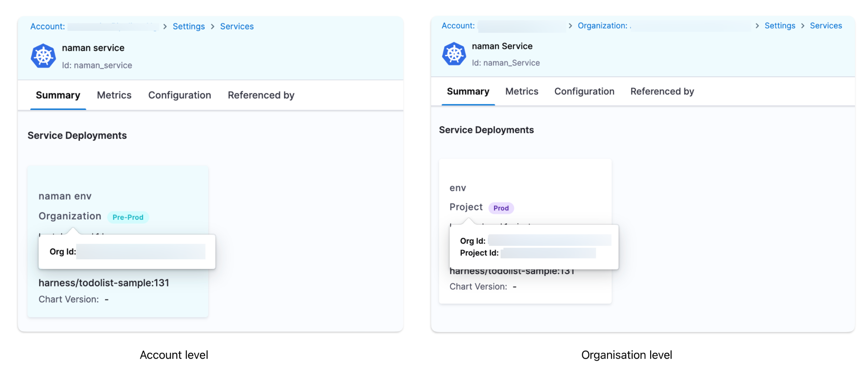Open Metrics tab in Organisation level panel
The height and width of the screenshot is (375, 868).
coord(522,91)
